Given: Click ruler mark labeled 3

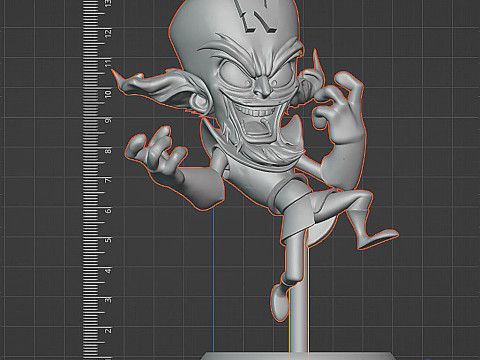Looking at the screenshot, I should pos(108,300).
